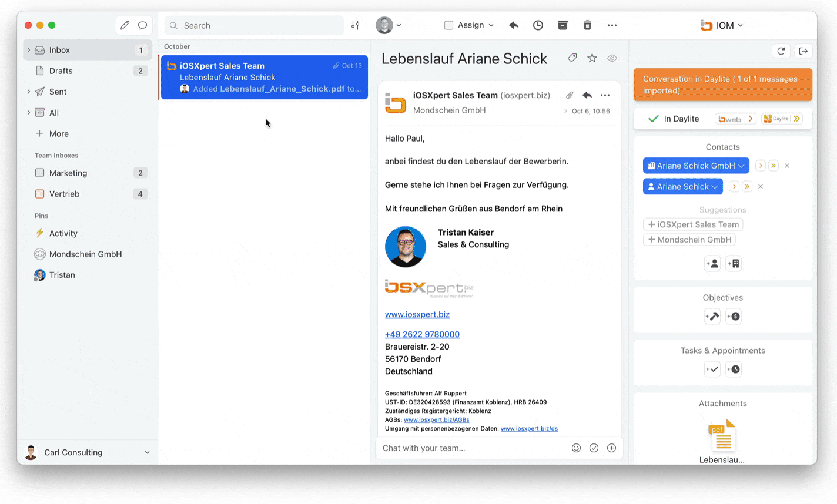Screen dimensions: 837x504
Task: Call the +49 2622 9780000 link
Action: (422, 334)
